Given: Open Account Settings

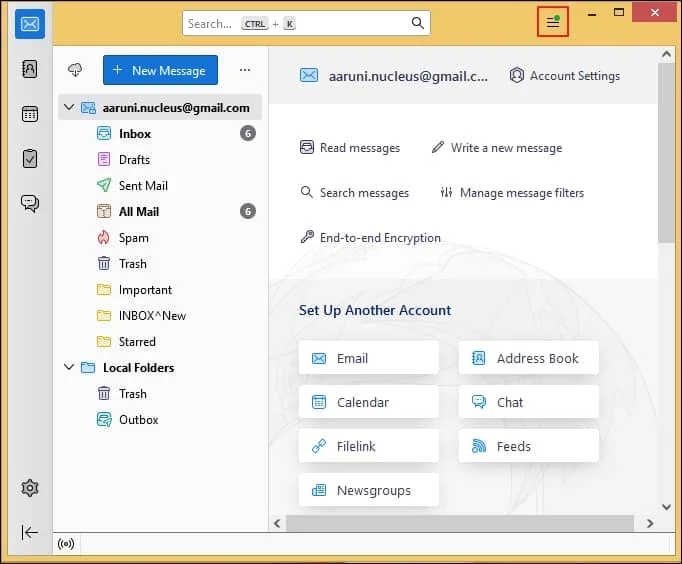Looking at the screenshot, I should pyautogui.click(x=565, y=76).
